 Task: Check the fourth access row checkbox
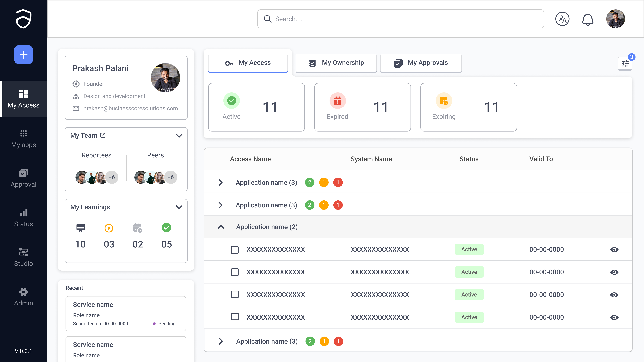click(235, 317)
